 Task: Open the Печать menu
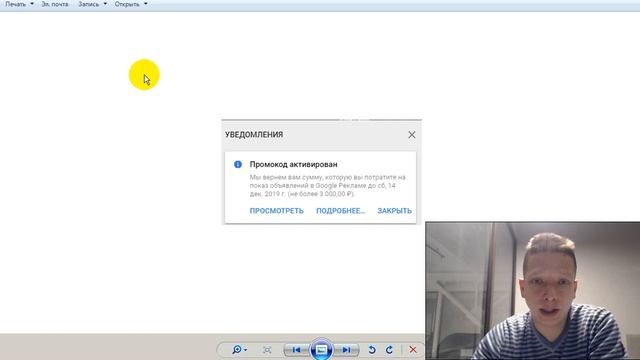(x=16, y=4)
